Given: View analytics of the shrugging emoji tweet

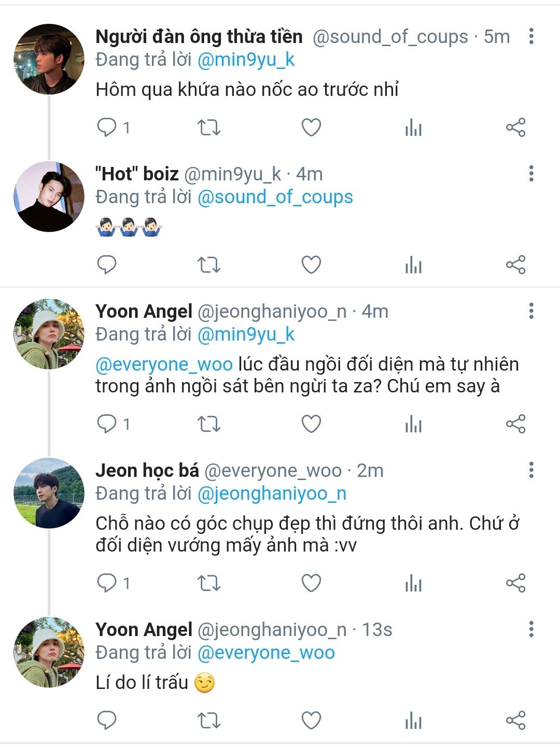Looking at the screenshot, I should click(x=413, y=265).
